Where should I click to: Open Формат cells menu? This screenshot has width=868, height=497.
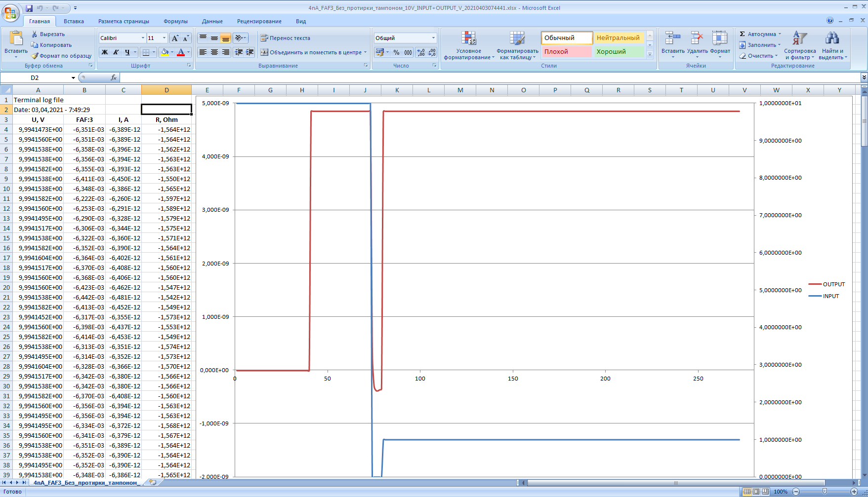click(720, 45)
